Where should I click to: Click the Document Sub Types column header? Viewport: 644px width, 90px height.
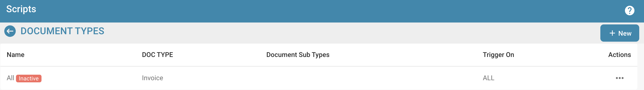point(298,55)
